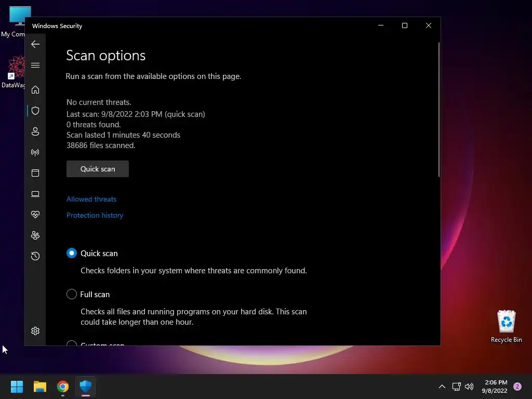Select the Recycle Bin desktop icon
This screenshot has width=532, height=399.
pos(506,326)
